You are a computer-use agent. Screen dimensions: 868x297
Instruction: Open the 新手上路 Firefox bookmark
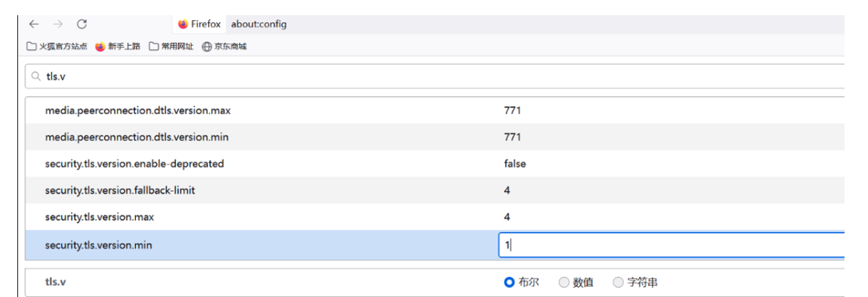(118, 46)
